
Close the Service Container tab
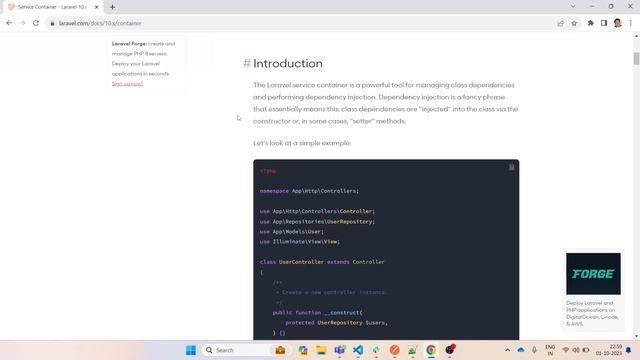(97, 7)
